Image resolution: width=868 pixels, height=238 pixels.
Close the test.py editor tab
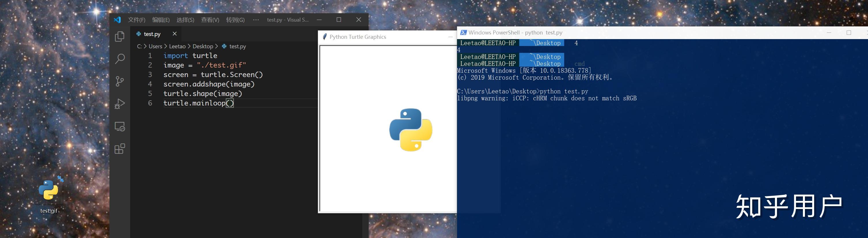(x=175, y=34)
